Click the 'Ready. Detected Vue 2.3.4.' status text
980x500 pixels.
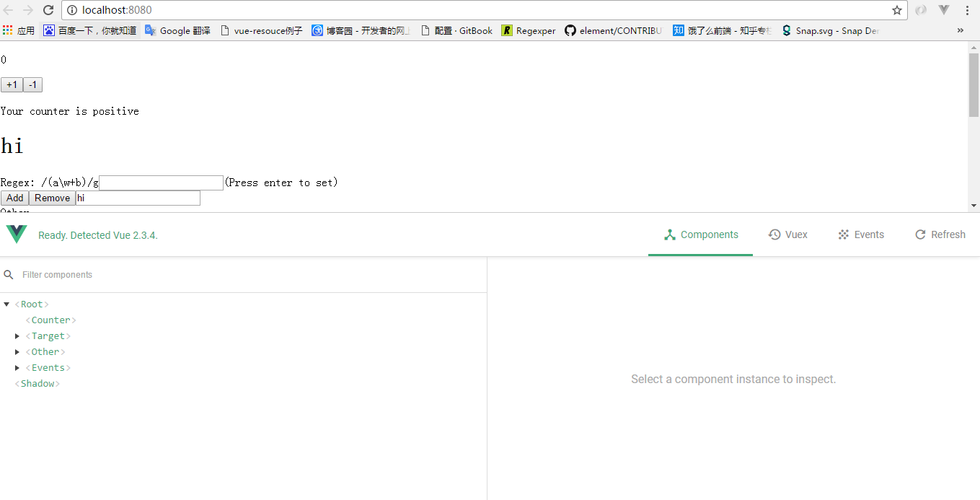tap(98, 235)
